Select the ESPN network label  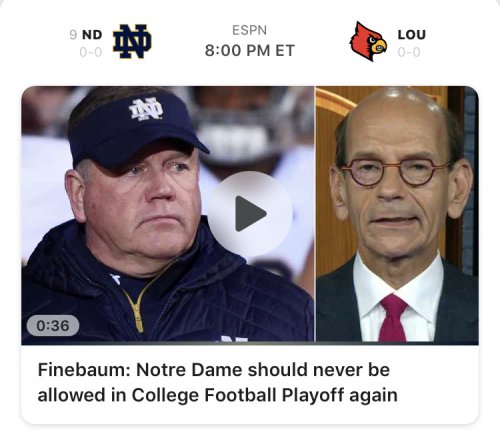coord(249,30)
